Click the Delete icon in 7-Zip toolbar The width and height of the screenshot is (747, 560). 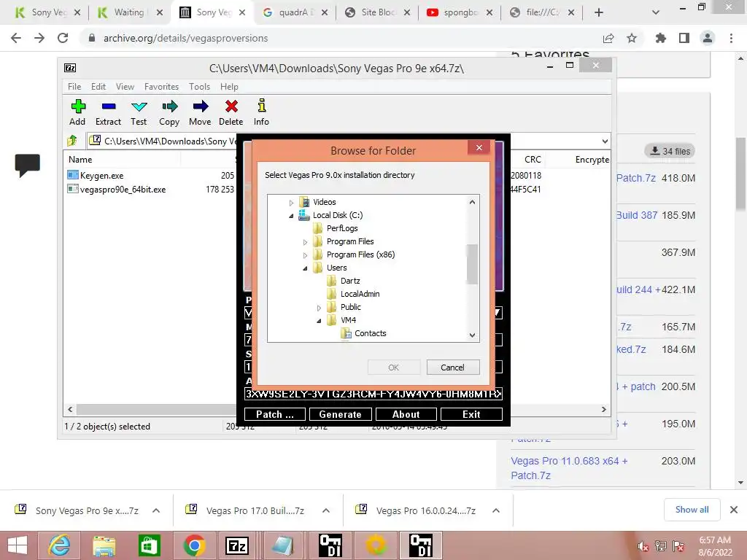[x=231, y=106]
